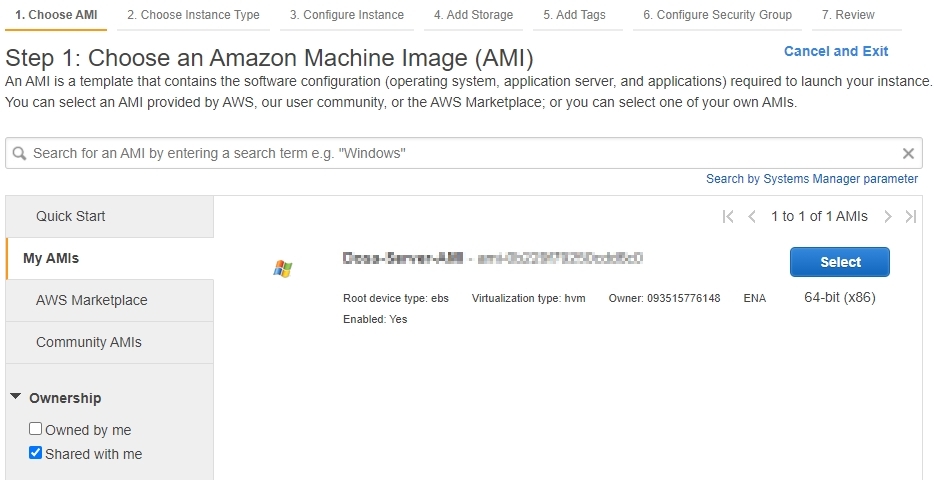Viewport: 934px width, 480px height.
Task: Select the Quick Start category
Action: (x=110, y=216)
